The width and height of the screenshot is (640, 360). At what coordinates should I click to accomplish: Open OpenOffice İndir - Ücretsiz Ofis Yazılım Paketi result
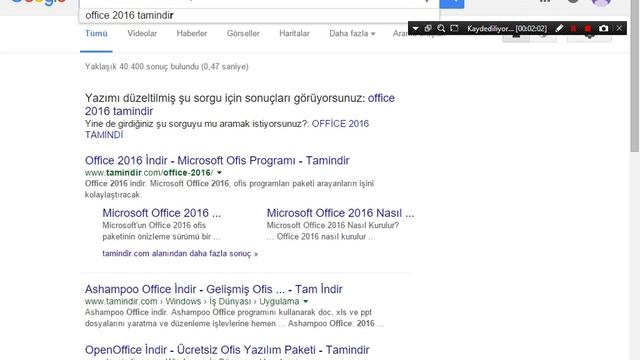[x=227, y=350]
